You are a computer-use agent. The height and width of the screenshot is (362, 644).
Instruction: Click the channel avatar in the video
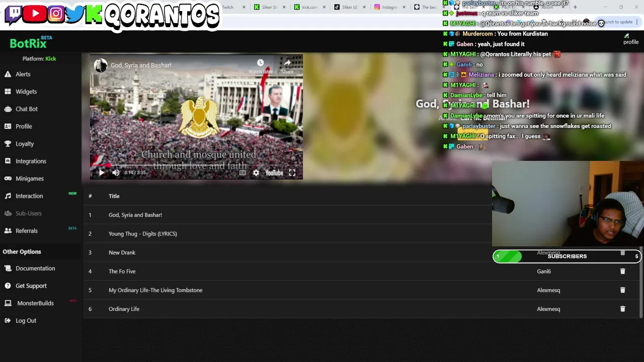(101, 65)
